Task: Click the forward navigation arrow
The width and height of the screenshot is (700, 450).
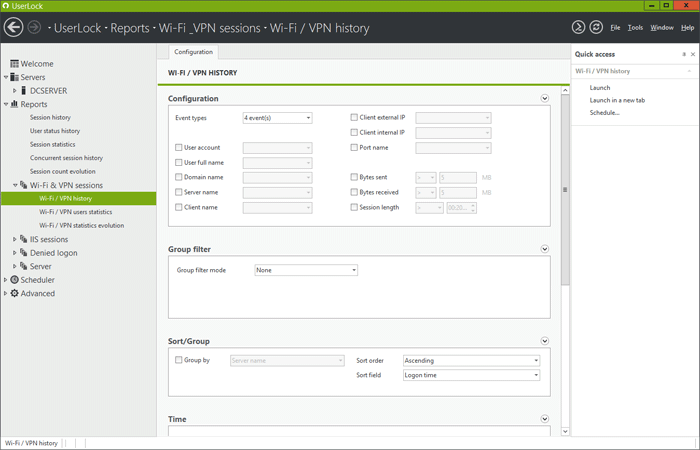Action: click(34, 27)
